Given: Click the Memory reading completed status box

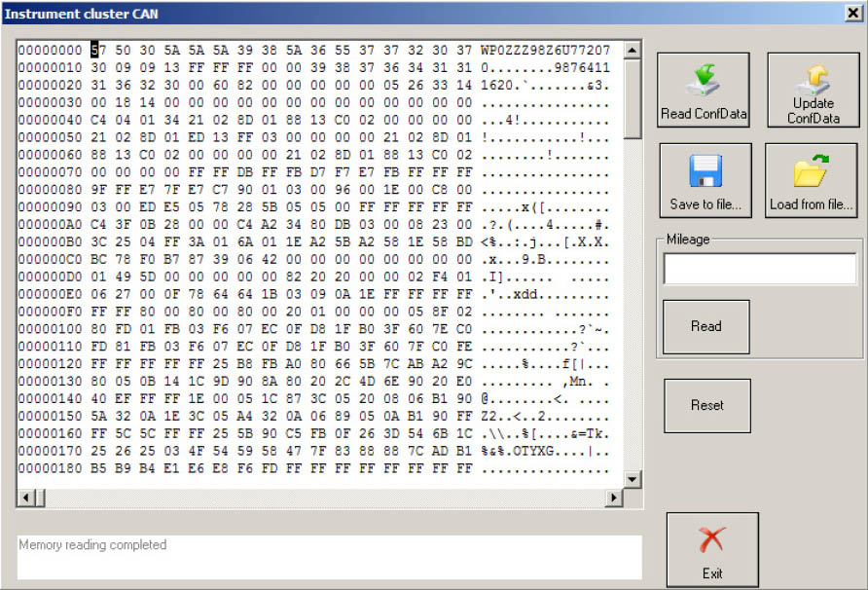Looking at the screenshot, I should pyautogui.click(x=329, y=557).
